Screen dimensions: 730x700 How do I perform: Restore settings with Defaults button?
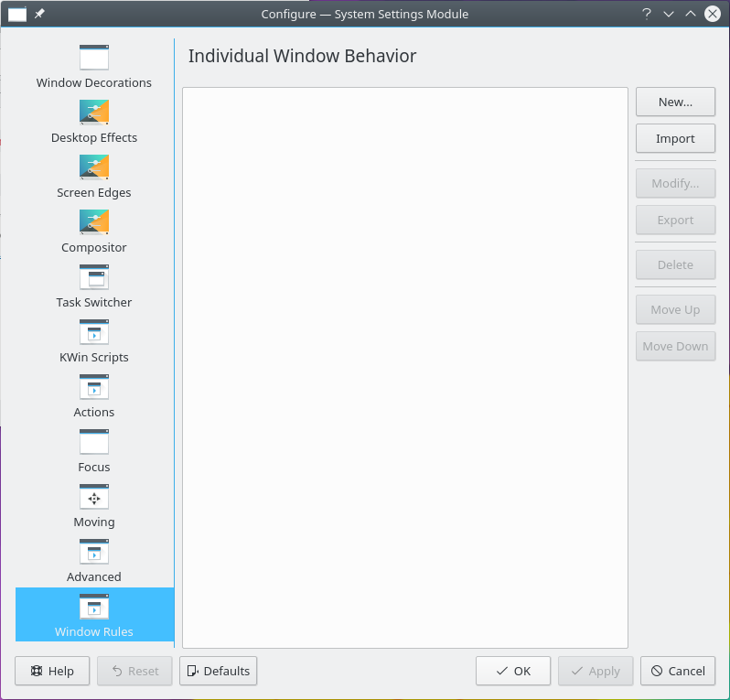pyautogui.click(x=218, y=671)
